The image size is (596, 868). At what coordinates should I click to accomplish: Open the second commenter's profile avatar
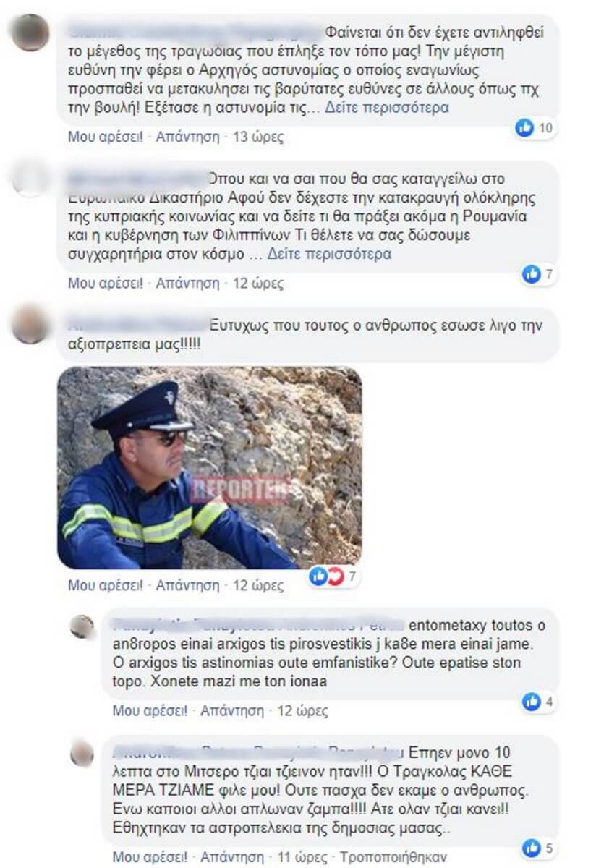pyautogui.click(x=31, y=178)
